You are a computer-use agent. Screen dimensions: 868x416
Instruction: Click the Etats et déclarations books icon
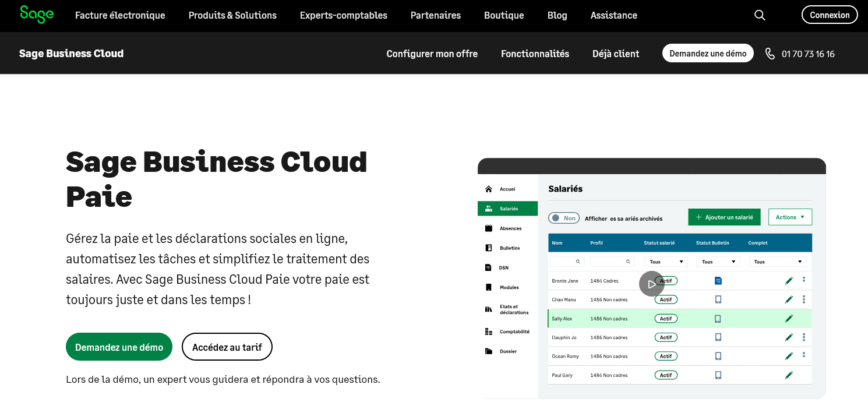[489, 309]
